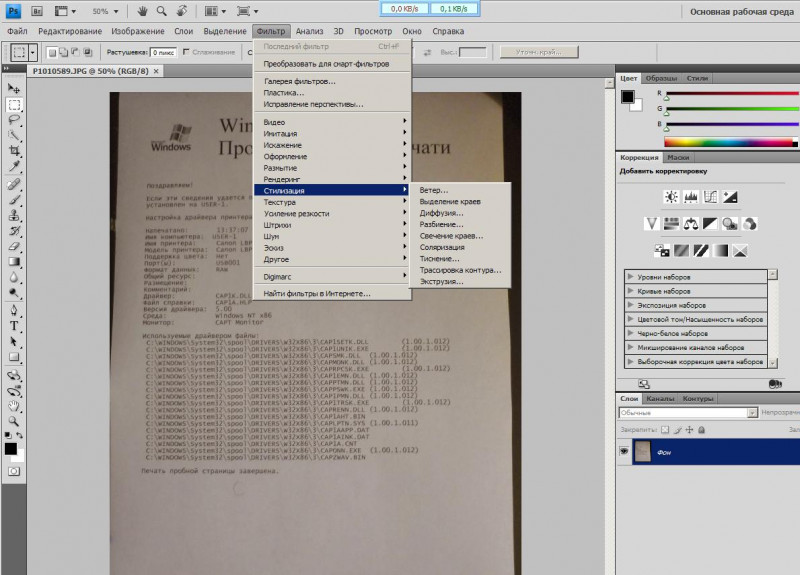Expand the Экспозиция наборов presets
Viewport: 800px width, 575px height.
(x=631, y=305)
